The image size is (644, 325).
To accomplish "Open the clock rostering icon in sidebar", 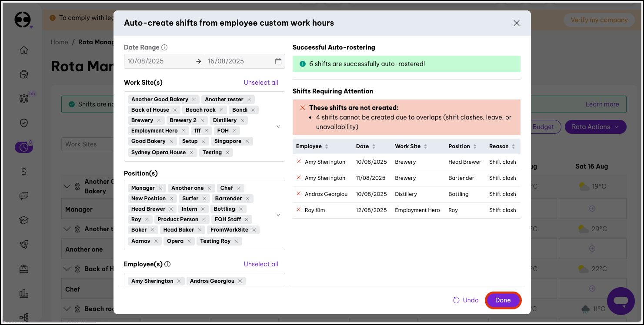I will (24, 147).
